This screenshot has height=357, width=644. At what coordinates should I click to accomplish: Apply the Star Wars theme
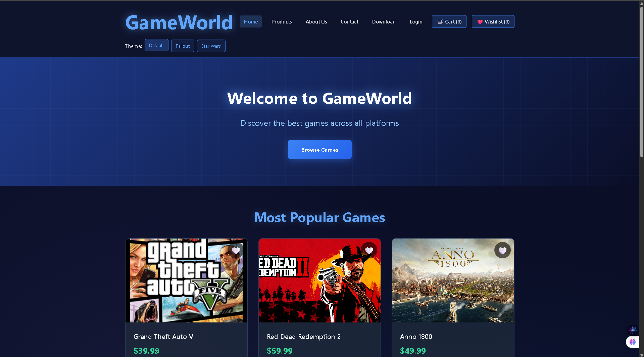211,46
